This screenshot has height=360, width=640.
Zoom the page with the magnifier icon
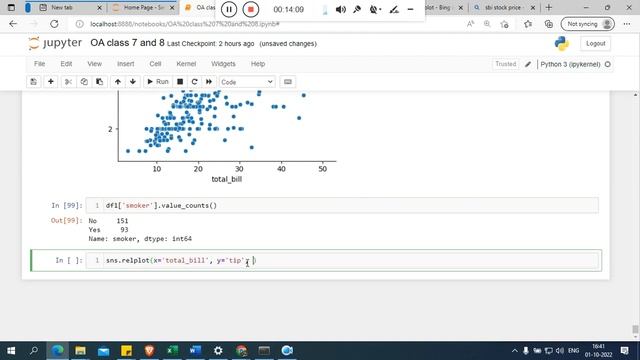click(487, 24)
